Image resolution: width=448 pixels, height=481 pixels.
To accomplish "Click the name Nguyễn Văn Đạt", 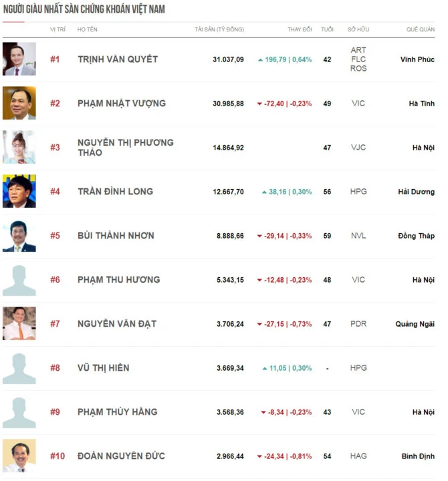I will (x=117, y=324).
